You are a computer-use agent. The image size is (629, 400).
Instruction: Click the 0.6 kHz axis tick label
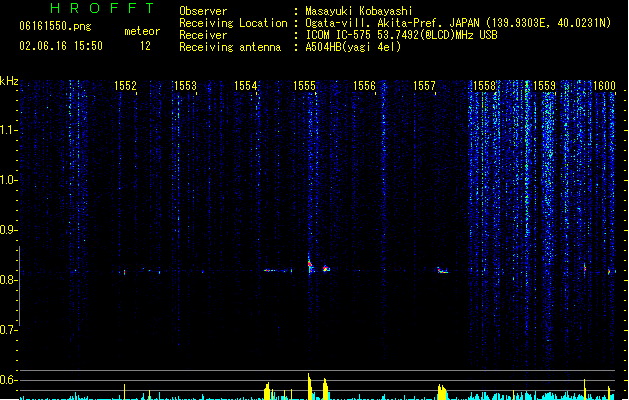[8, 380]
